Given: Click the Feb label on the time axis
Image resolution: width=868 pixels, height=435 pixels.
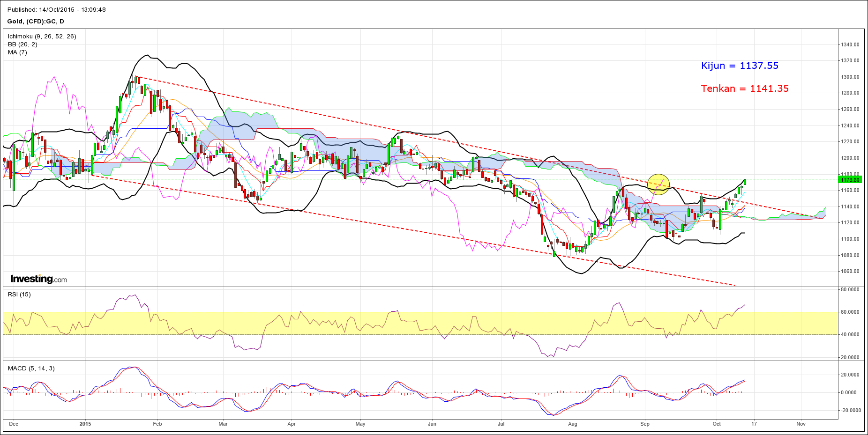Looking at the screenshot, I should point(157,424).
